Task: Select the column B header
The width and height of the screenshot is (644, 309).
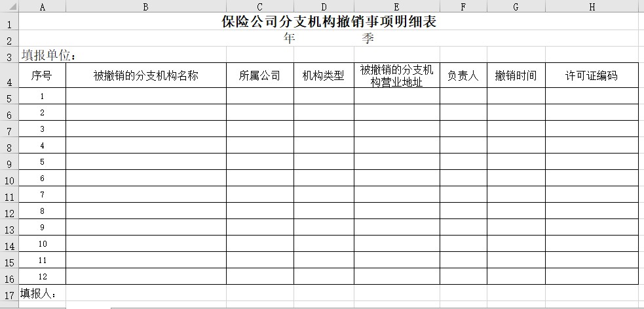Action: click(x=145, y=7)
